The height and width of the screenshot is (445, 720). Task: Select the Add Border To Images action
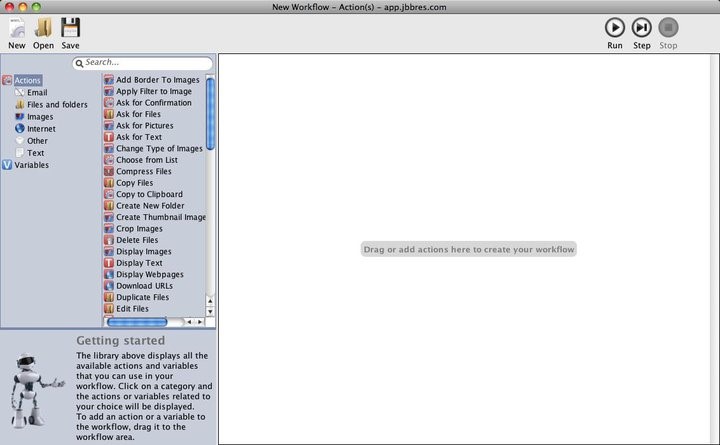click(x=157, y=80)
